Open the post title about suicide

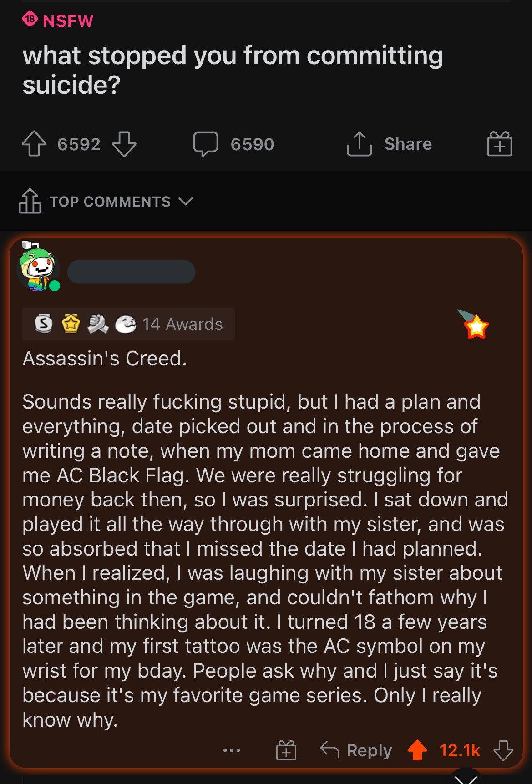tap(233, 70)
